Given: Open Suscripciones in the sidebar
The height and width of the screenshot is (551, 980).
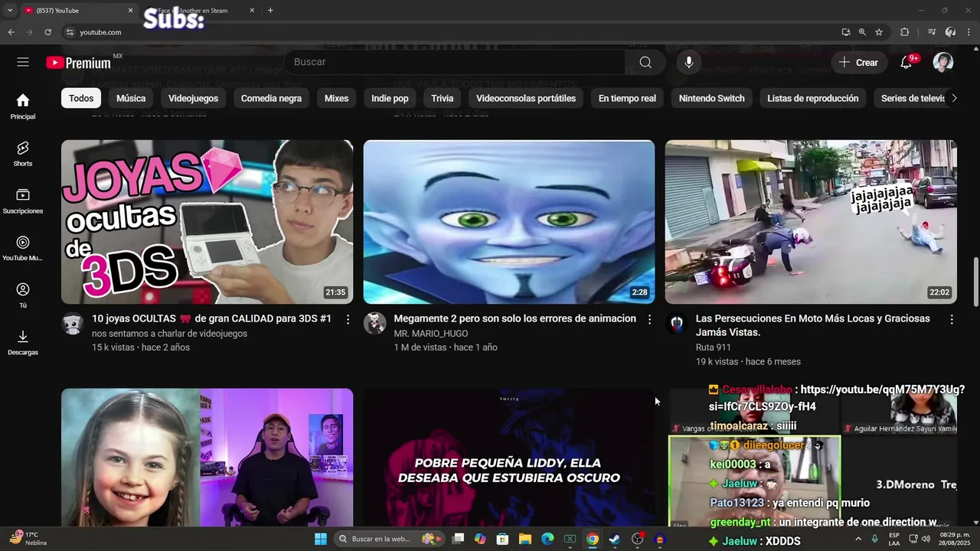Looking at the screenshot, I should [x=23, y=201].
